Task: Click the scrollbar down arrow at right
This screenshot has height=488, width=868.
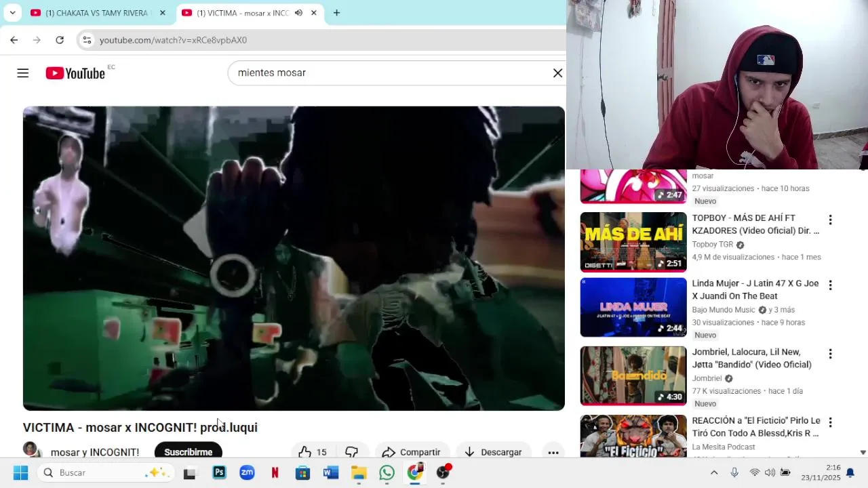Action: 863,452
